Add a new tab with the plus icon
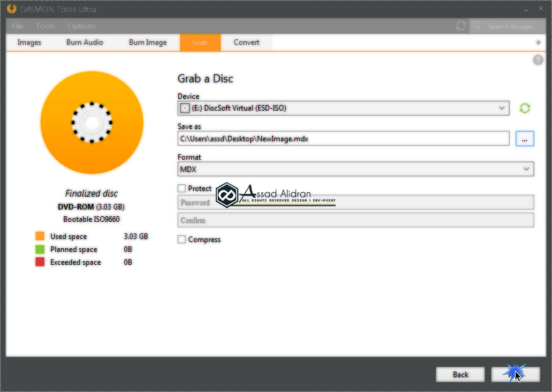Image resolution: width=552 pixels, height=392 pixels. pos(538,42)
